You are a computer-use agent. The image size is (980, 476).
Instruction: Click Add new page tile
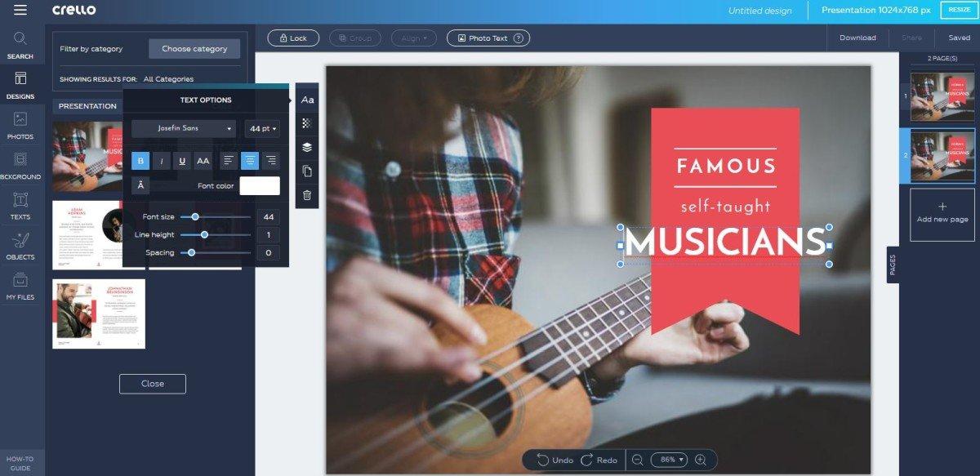(x=942, y=214)
